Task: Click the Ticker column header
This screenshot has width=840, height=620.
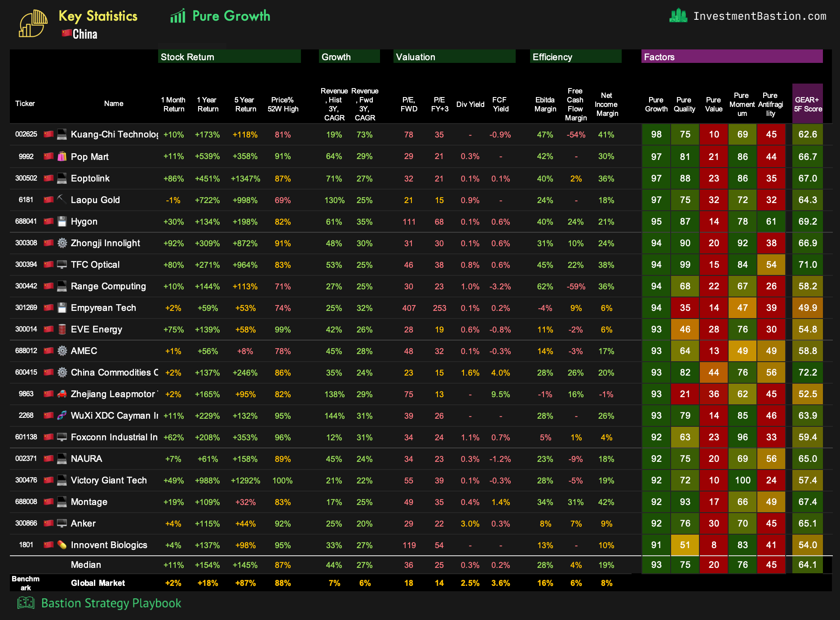Action: [25, 103]
